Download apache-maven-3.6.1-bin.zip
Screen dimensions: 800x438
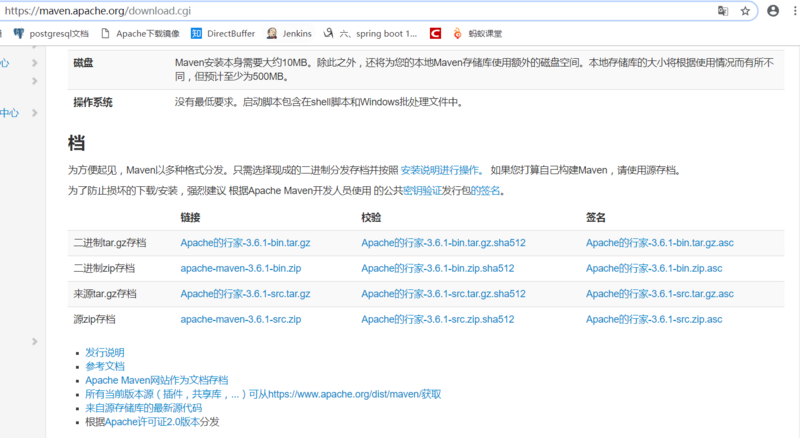(241, 269)
